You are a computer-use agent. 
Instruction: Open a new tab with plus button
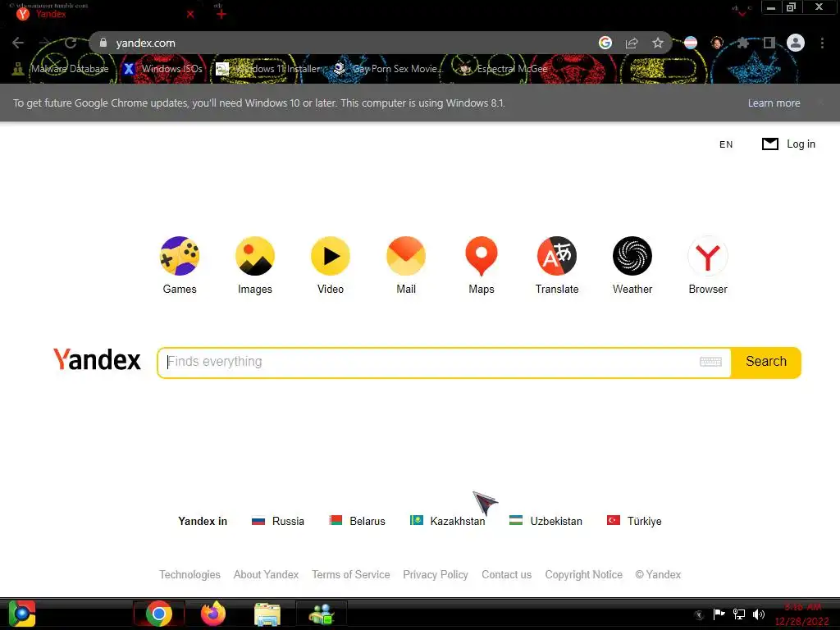click(221, 14)
